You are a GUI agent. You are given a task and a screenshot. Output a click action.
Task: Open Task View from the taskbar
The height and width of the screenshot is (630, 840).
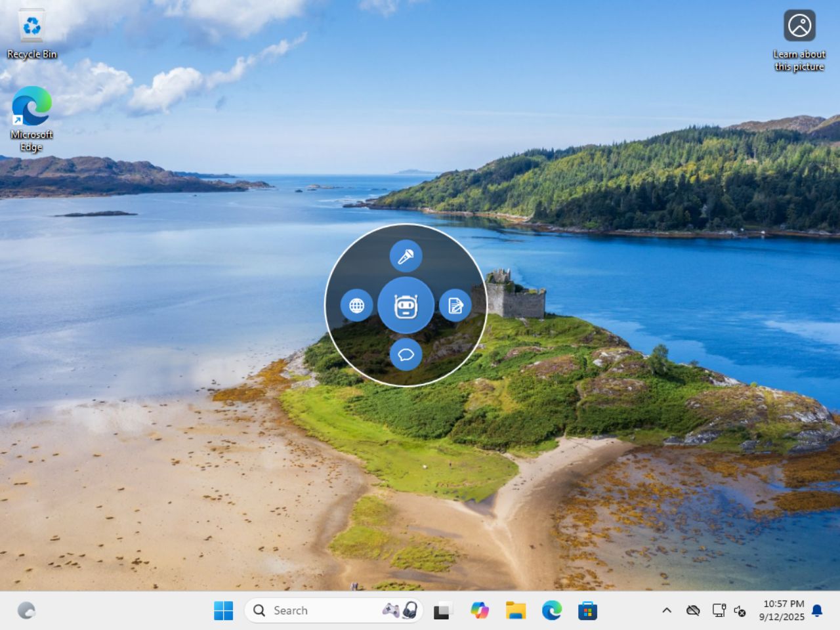tap(442, 610)
